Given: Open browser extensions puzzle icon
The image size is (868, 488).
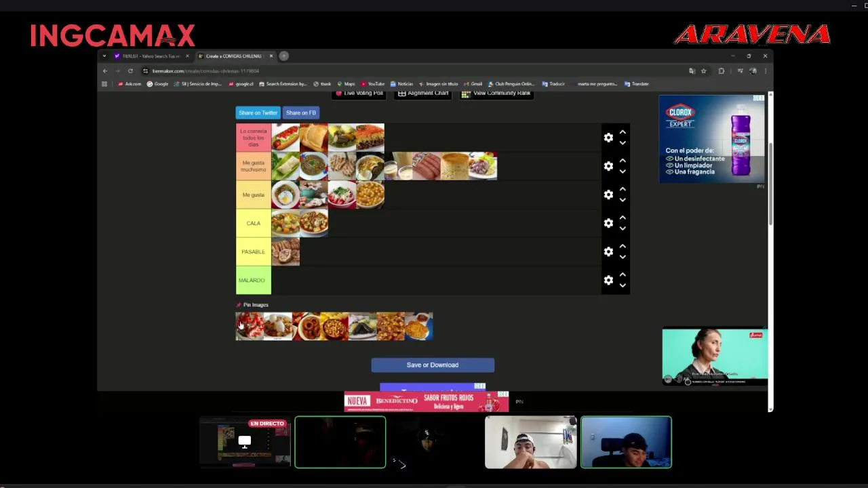Looking at the screenshot, I should (x=722, y=70).
